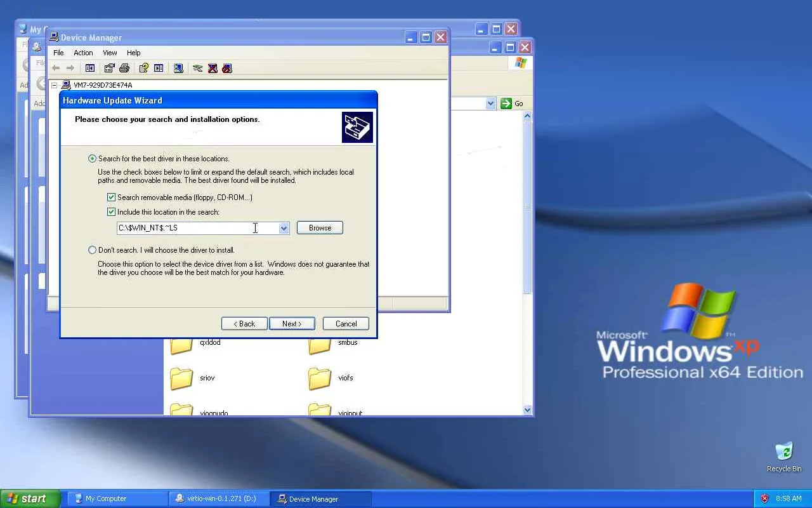812x508 pixels.
Task: Open the Explorer address bar dropdown
Action: 490,104
